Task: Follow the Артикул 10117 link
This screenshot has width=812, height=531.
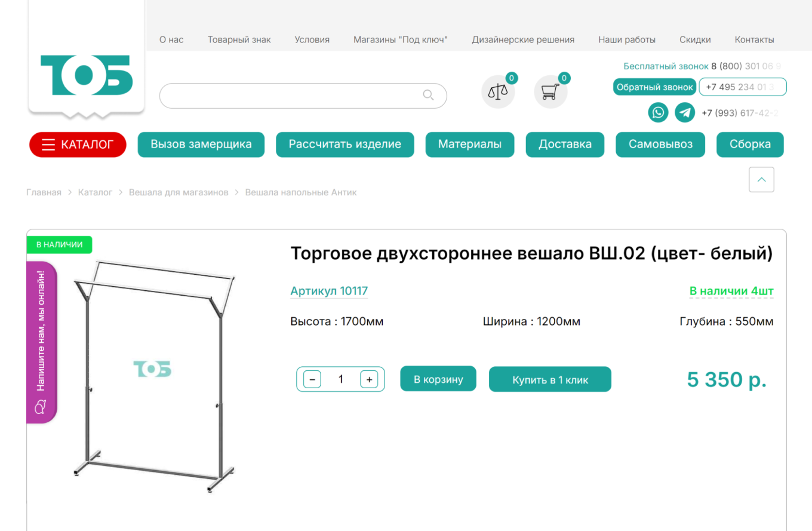Action: (329, 291)
